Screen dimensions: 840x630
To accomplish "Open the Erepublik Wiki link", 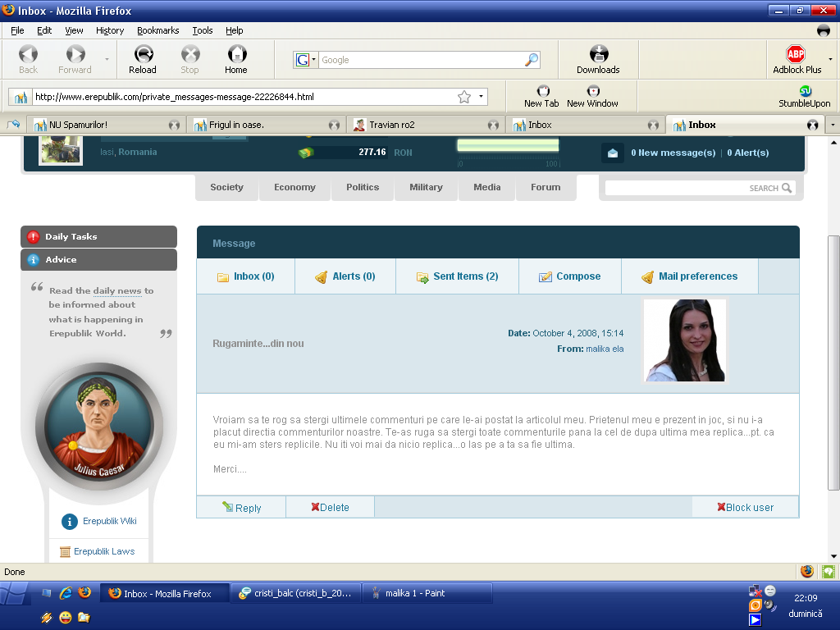I will point(109,521).
